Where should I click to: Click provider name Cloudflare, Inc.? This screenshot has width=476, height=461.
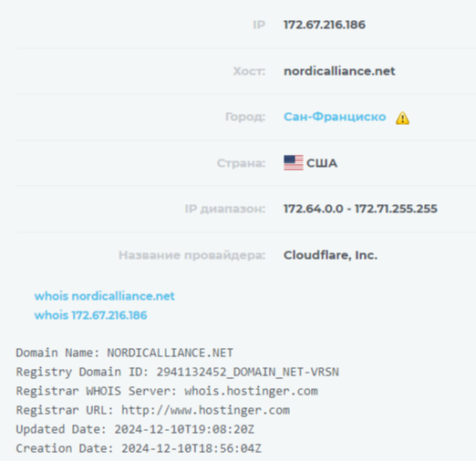(330, 255)
